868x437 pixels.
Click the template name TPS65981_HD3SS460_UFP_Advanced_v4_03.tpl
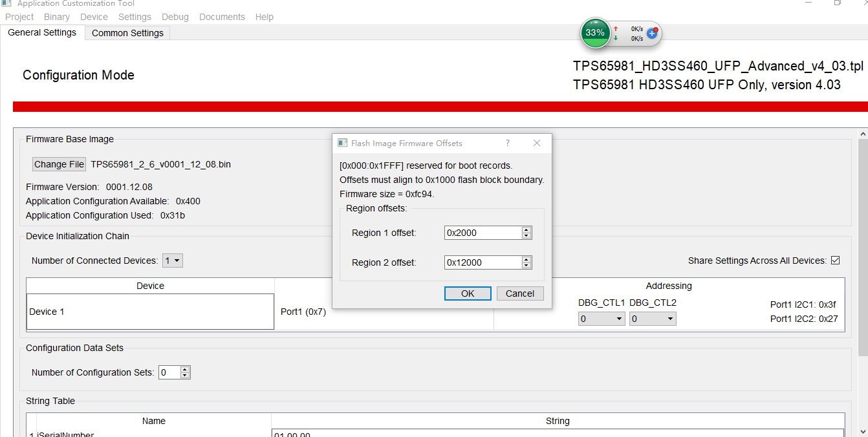point(718,66)
